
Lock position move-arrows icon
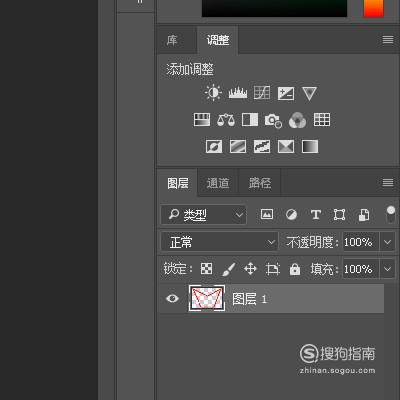250,269
